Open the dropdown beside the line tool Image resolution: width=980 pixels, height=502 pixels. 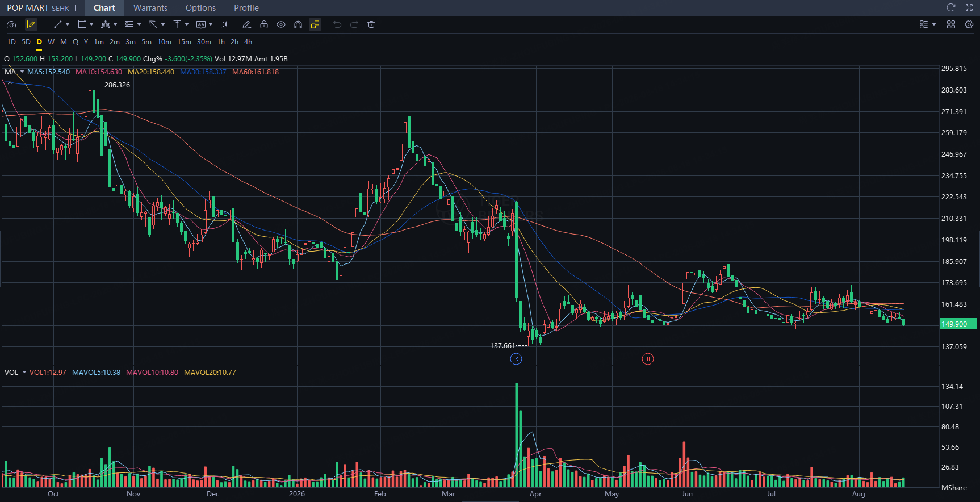[x=68, y=24]
